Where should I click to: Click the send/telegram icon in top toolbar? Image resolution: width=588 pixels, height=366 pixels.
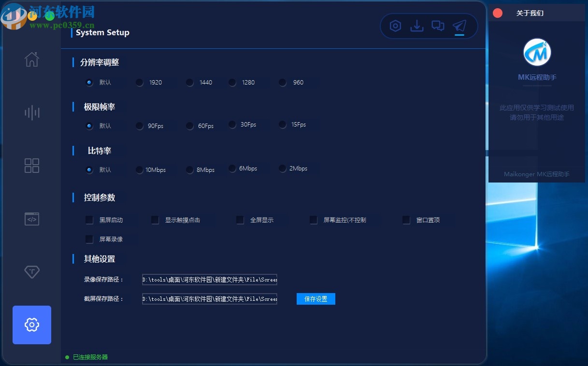pyautogui.click(x=459, y=26)
